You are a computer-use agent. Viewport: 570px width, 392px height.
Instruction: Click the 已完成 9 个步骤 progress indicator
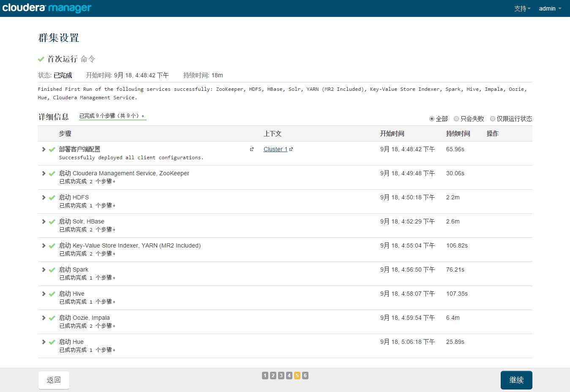pos(112,116)
